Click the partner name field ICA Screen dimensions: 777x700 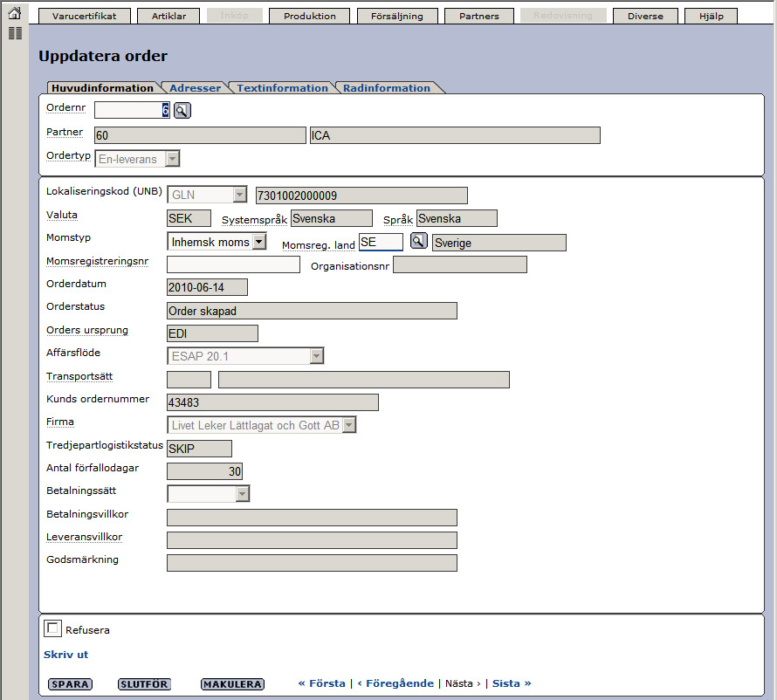click(x=455, y=135)
